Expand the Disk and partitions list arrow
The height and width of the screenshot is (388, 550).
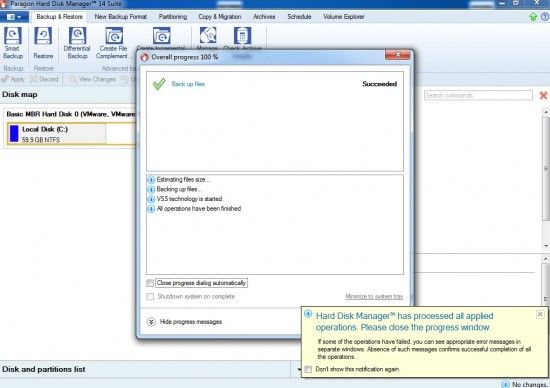(x=299, y=369)
